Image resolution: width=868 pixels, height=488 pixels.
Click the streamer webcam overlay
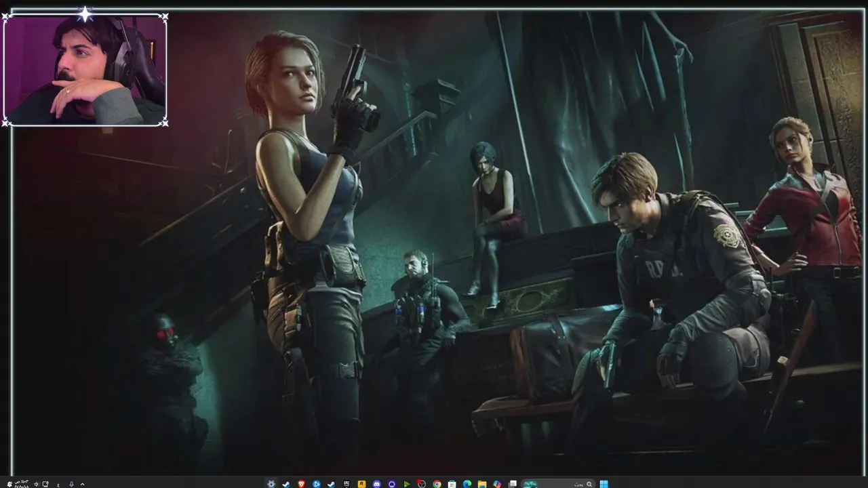tap(85, 70)
